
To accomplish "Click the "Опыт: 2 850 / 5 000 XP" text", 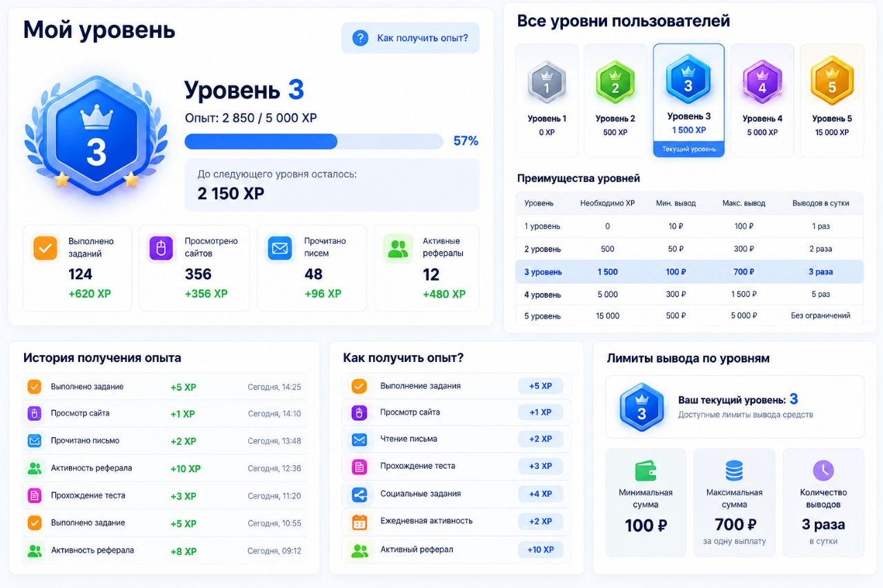I will coord(251,118).
